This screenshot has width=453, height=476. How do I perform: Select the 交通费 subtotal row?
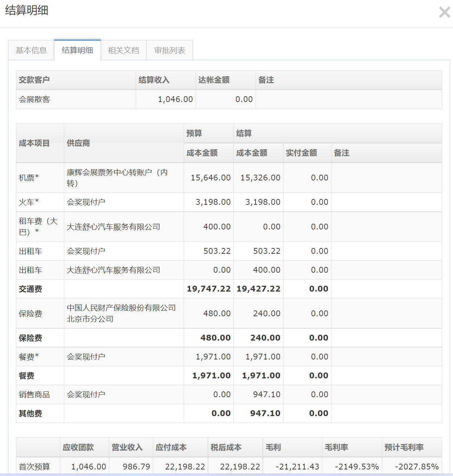pyautogui.click(x=30, y=289)
